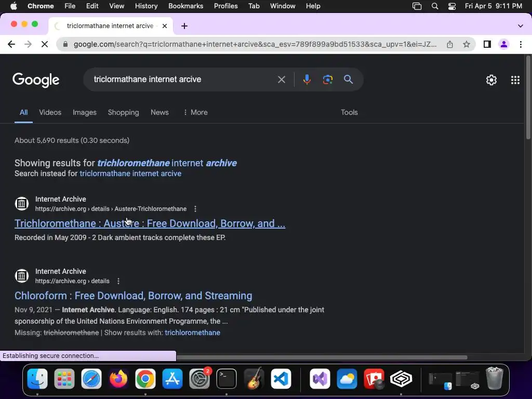This screenshot has height=399, width=532.
Task: Click the Chrome forward arrow
Action: pos(28,44)
